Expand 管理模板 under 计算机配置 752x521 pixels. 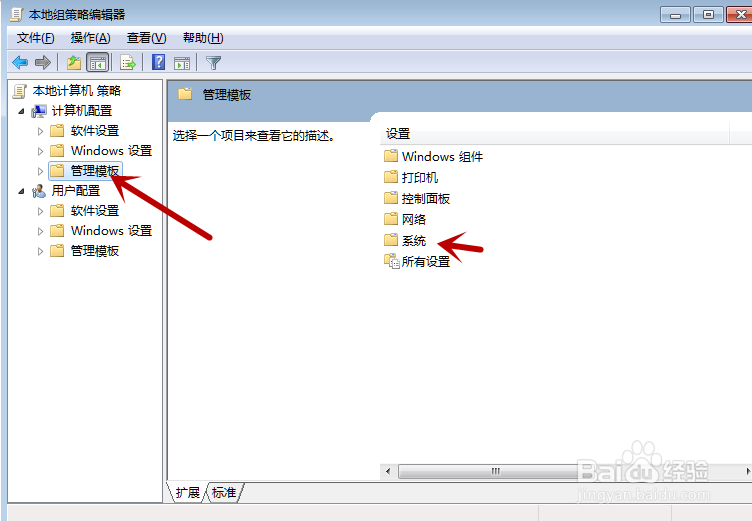pyautogui.click(x=40, y=171)
